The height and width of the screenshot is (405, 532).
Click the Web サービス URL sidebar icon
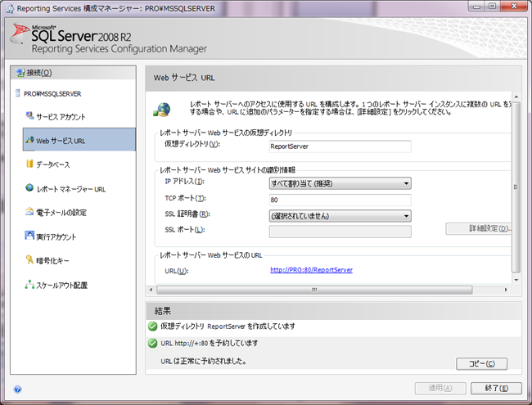pos(29,140)
